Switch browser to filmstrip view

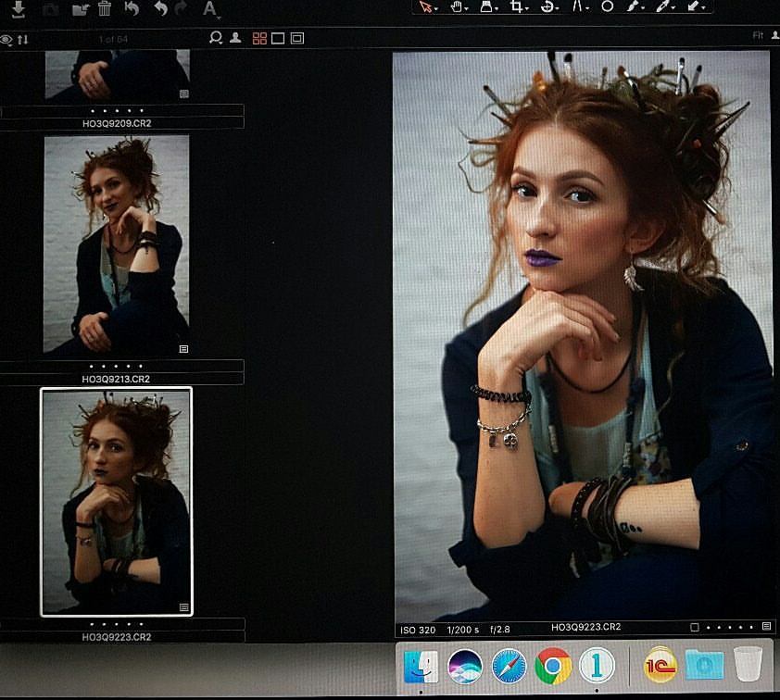tap(297, 38)
